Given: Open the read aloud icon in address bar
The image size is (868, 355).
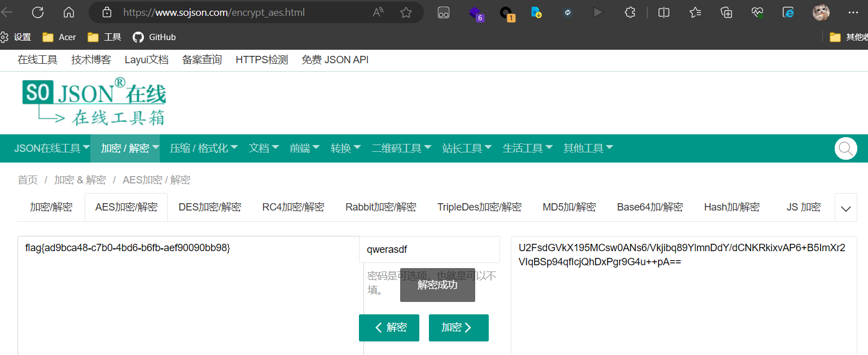Looking at the screenshot, I should (x=379, y=12).
